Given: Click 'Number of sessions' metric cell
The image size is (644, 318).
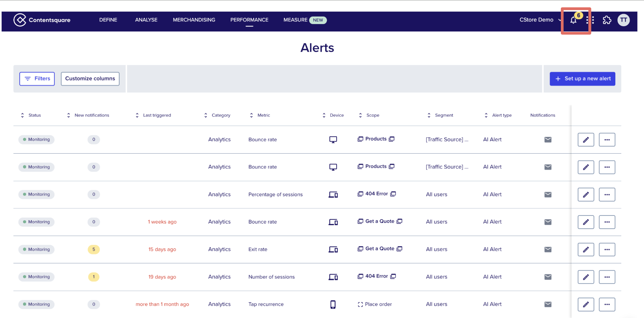Looking at the screenshot, I should (272, 277).
